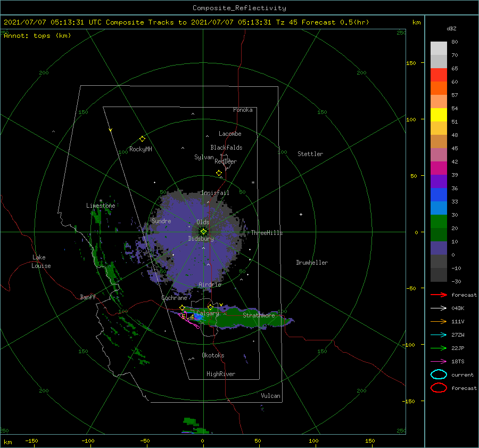Click the Lake Louise label
The image size is (479, 448).
41,262
